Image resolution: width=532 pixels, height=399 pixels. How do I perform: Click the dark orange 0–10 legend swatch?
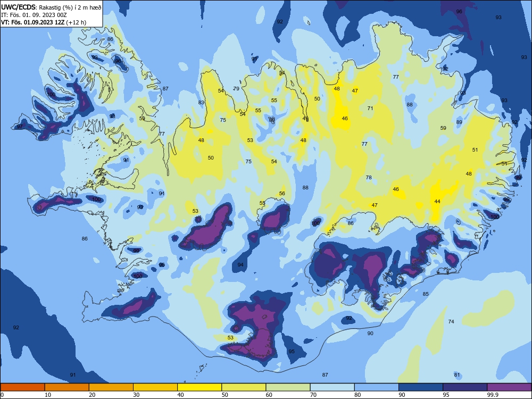(22, 387)
